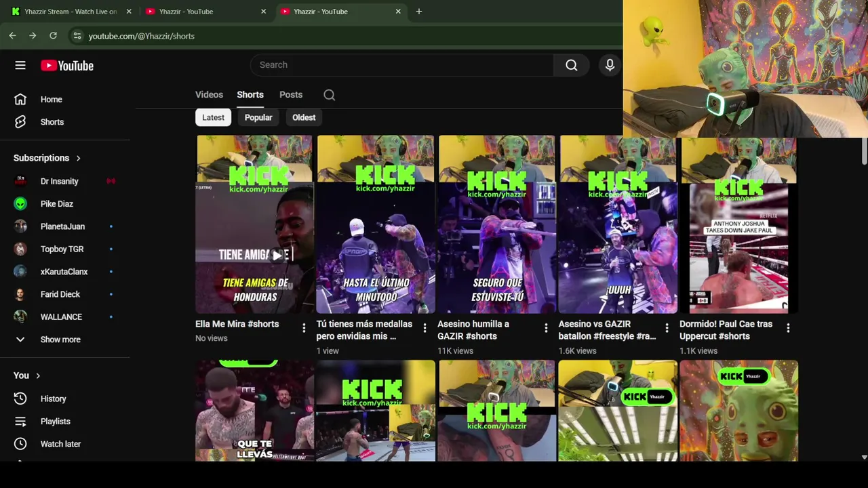This screenshot has width=868, height=488.
Task: Play the Hasta el último minutooo thumbnail
Action: tap(376, 224)
